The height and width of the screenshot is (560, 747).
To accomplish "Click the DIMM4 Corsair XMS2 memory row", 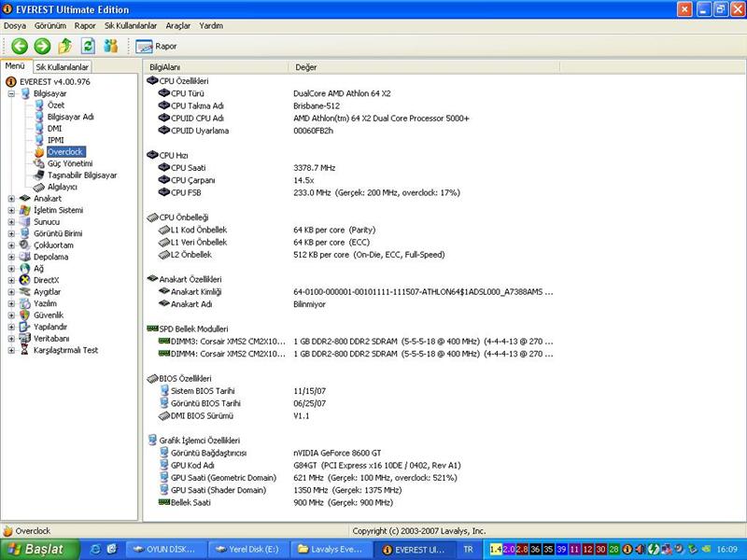I will coord(356,354).
